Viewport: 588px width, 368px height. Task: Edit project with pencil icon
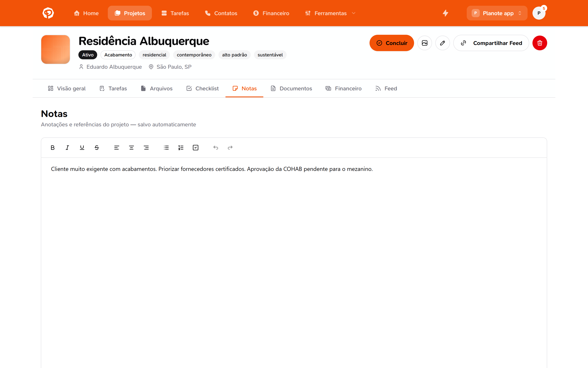(442, 43)
